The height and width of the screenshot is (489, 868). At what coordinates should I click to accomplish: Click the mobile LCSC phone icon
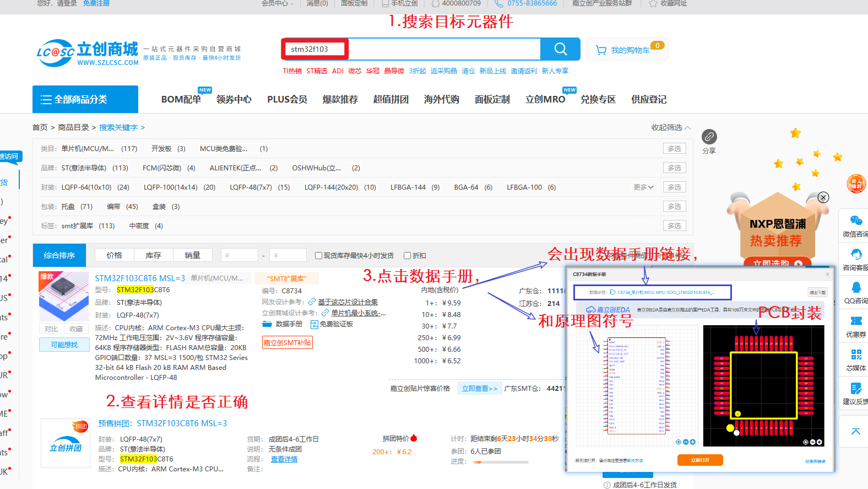pyautogui.click(x=386, y=3)
